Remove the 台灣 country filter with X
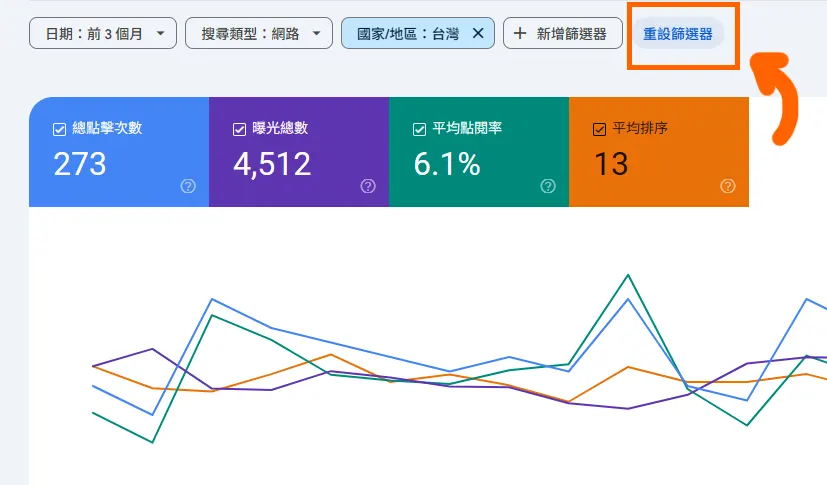The image size is (827, 485). click(478, 33)
